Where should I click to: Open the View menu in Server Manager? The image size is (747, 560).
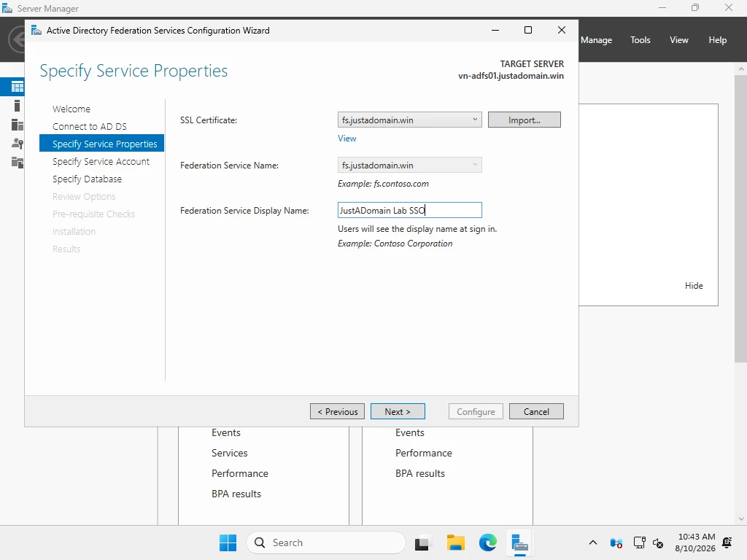click(679, 40)
